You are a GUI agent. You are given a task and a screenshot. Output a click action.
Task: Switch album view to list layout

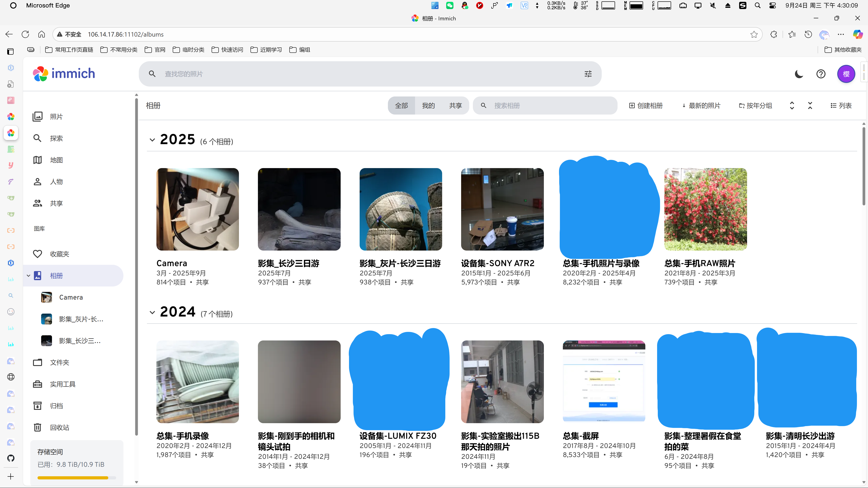[841, 106]
